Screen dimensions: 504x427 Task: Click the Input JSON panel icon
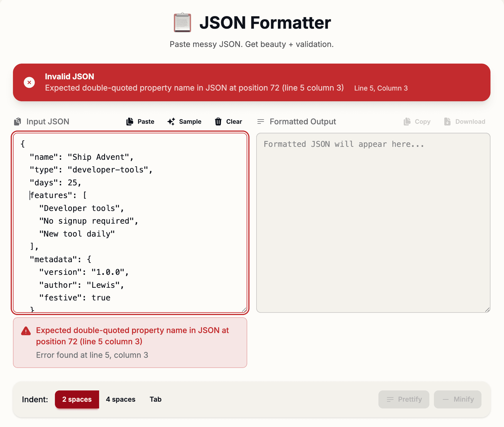coord(17,121)
